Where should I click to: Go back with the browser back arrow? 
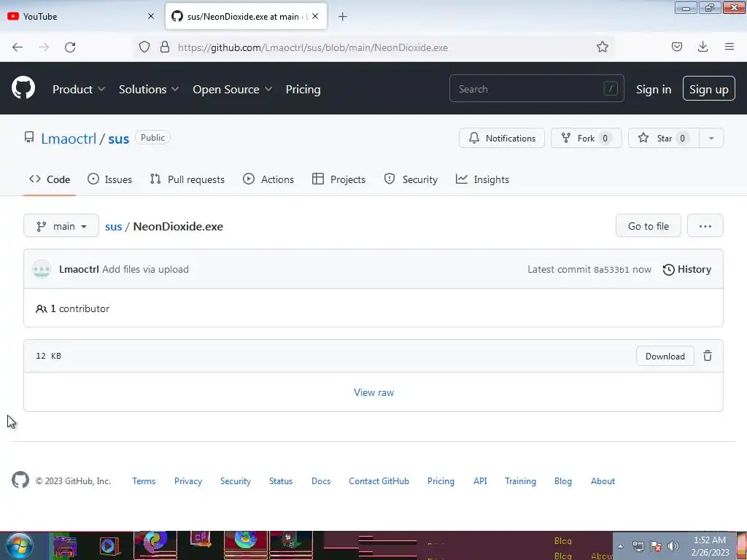click(18, 47)
